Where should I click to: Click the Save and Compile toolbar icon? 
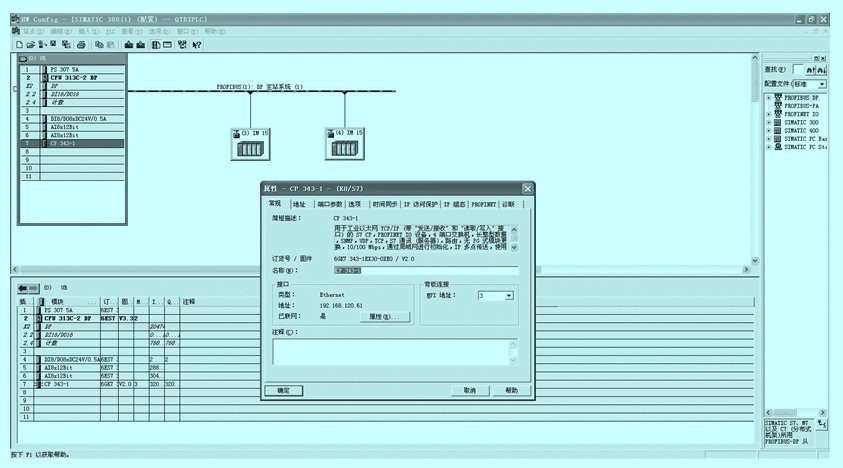(x=66, y=45)
